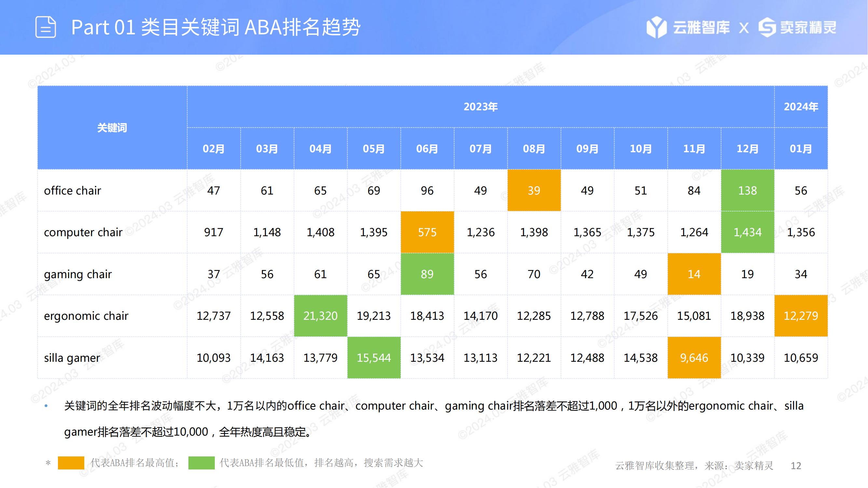
Task: Select the 2023年 header cell
Action: coord(480,107)
